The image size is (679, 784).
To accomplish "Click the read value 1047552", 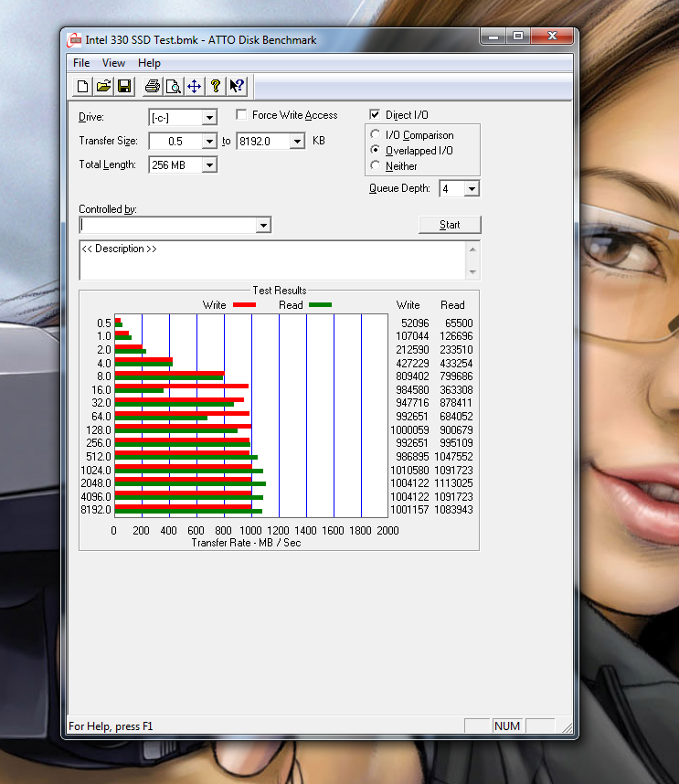I will click(453, 457).
